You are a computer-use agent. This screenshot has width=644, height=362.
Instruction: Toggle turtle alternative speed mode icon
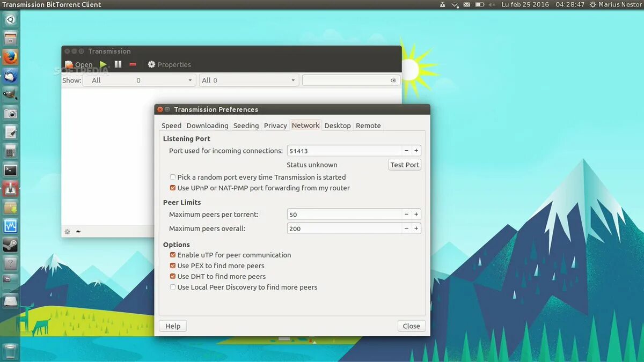(78, 232)
